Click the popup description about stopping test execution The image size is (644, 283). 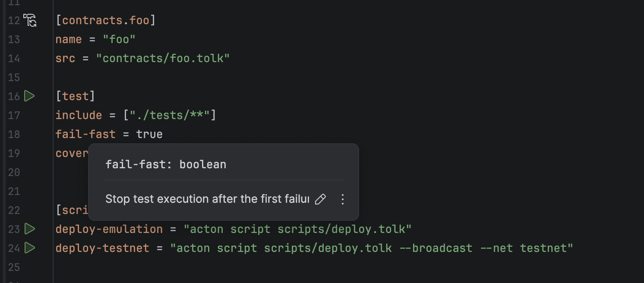207,199
